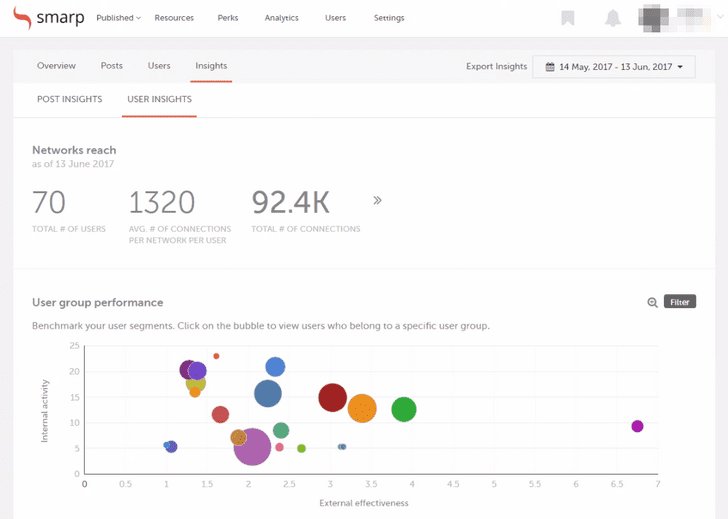Open the Posts tab

click(x=112, y=66)
